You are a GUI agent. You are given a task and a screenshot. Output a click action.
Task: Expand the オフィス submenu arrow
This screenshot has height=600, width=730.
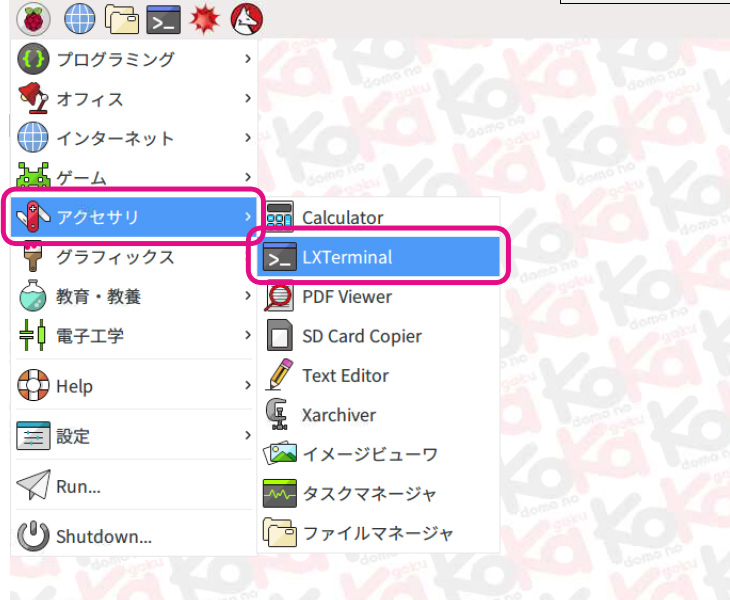tap(248, 98)
